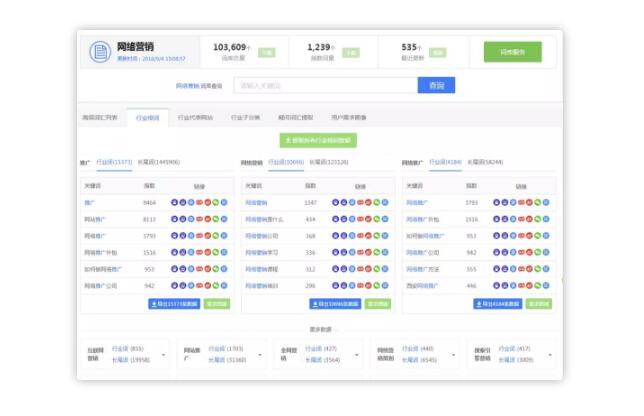This screenshot has height=416, width=644.
Task: Open the 行业子分类 tab
Action: (x=245, y=117)
